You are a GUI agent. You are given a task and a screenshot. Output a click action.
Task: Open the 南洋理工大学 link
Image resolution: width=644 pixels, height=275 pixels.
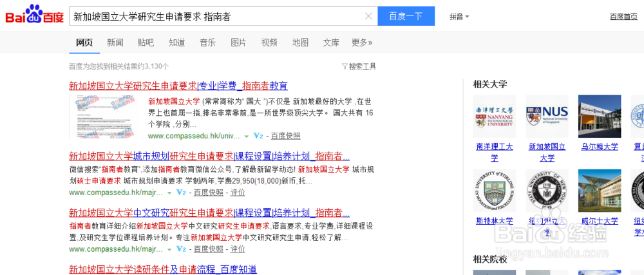pos(495,152)
